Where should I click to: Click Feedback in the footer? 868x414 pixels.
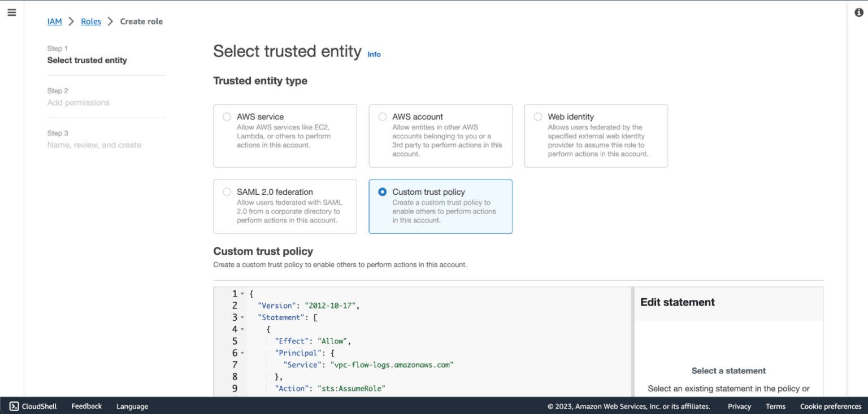86,406
